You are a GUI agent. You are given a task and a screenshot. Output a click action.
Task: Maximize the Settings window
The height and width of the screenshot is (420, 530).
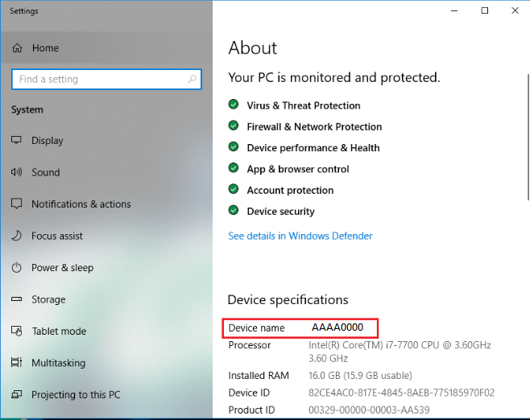[x=485, y=10]
